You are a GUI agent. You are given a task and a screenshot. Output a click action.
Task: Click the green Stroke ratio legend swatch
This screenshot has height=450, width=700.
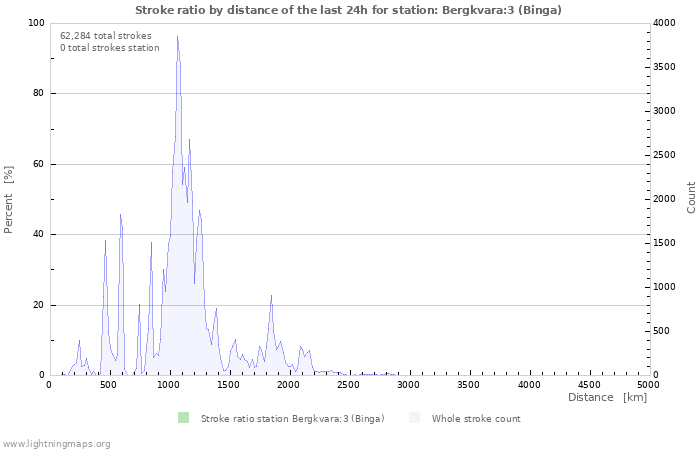pos(183,418)
